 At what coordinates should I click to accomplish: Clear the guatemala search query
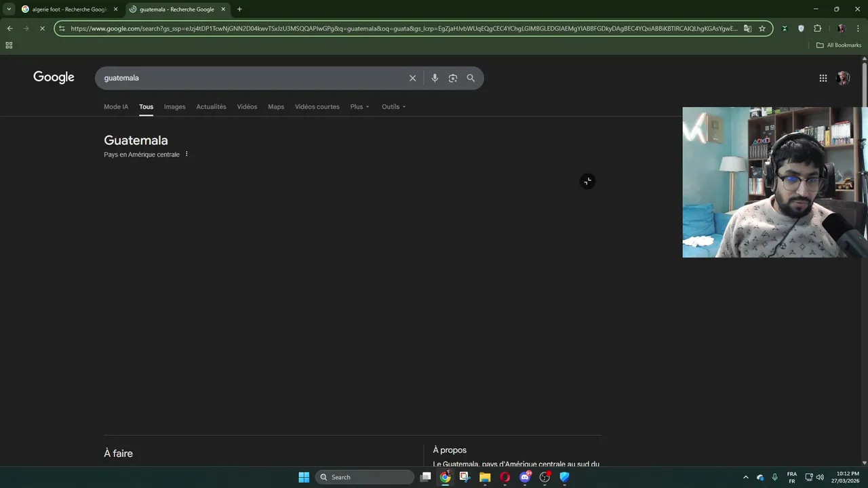[x=412, y=78]
